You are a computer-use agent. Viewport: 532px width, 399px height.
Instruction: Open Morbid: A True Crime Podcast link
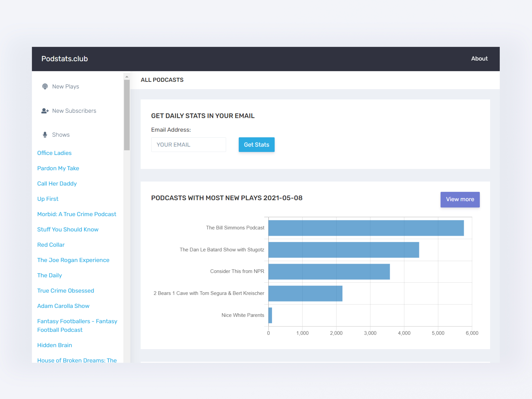(77, 214)
